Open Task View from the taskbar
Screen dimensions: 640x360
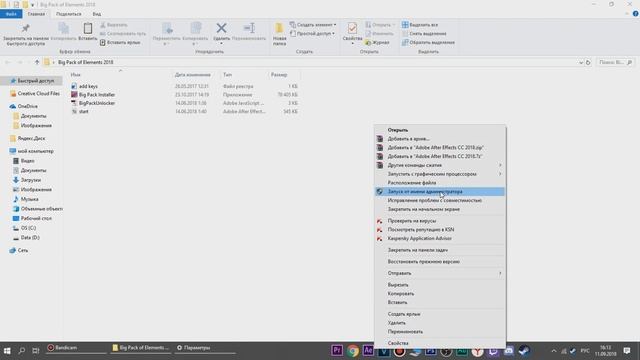(36, 351)
